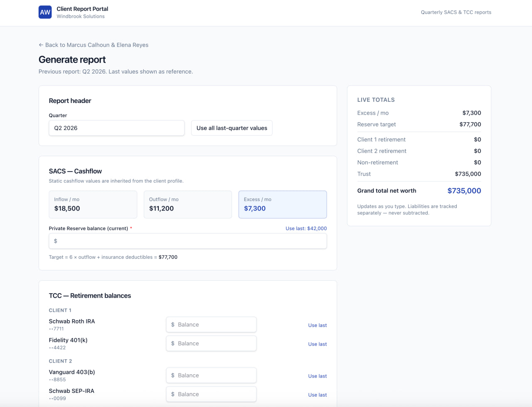Viewport: 532px width, 407px height.
Task: Click the Fidelity 401(k) balance field
Action: point(211,343)
